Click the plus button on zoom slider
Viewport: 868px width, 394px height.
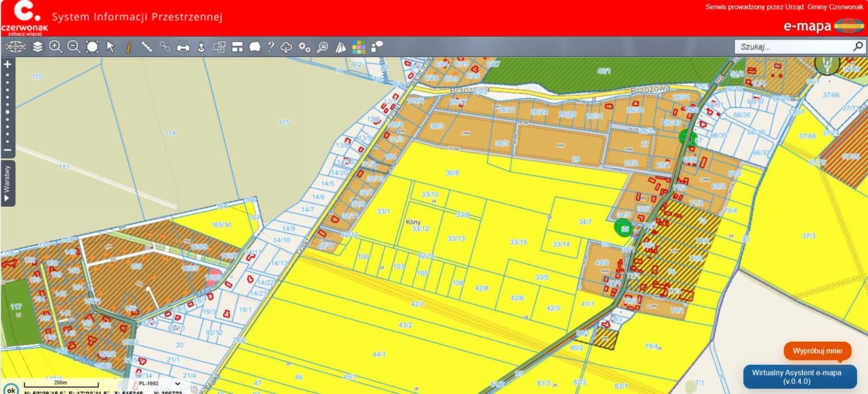7,64
